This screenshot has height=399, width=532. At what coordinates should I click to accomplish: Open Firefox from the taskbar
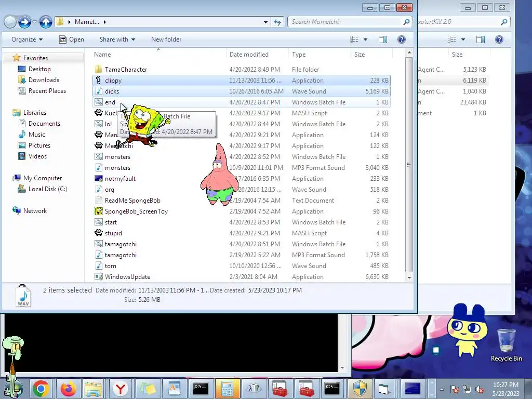pos(68,389)
